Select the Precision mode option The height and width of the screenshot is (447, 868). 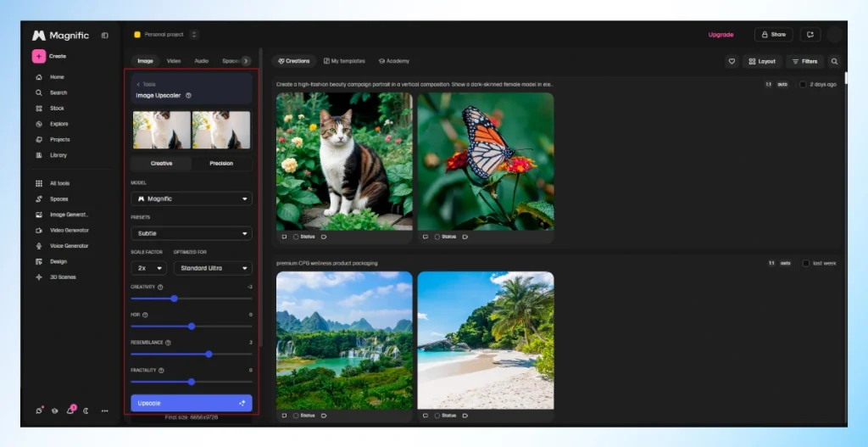(221, 164)
